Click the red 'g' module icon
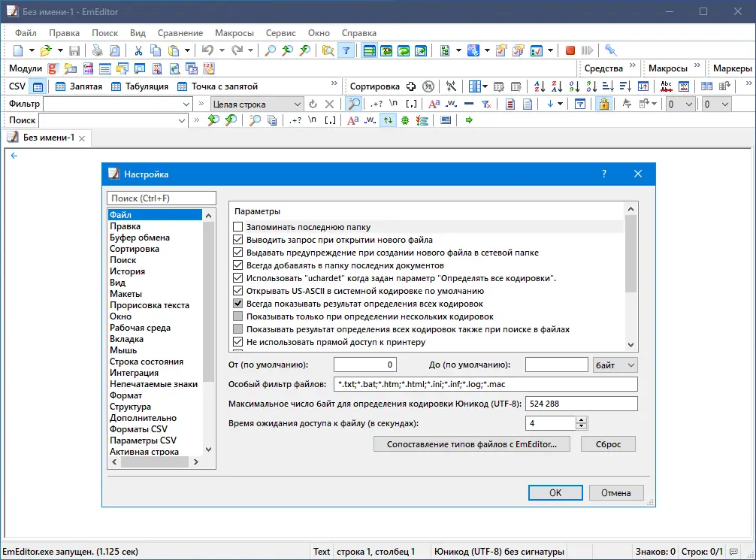Viewport: 756px width, 560px height. click(x=53, y=68)
